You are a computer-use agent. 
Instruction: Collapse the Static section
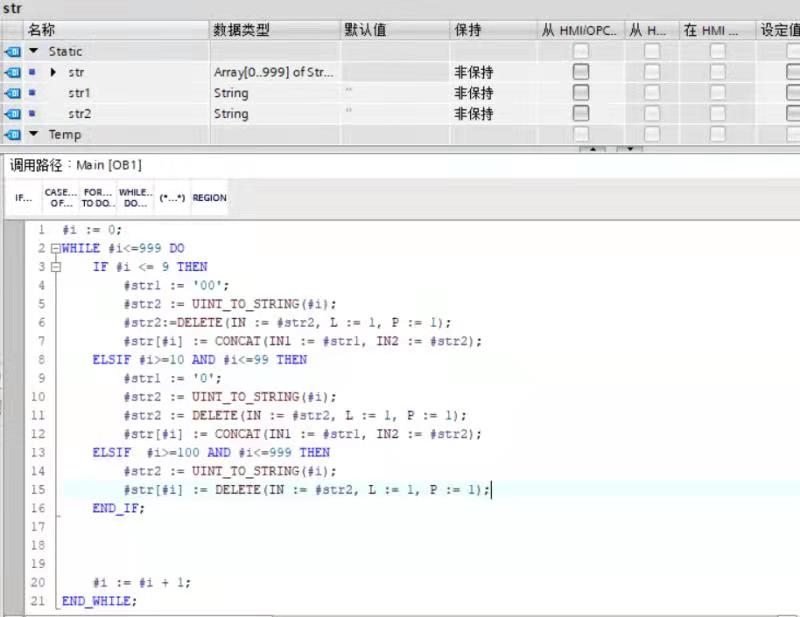click(x=34, y=51)
